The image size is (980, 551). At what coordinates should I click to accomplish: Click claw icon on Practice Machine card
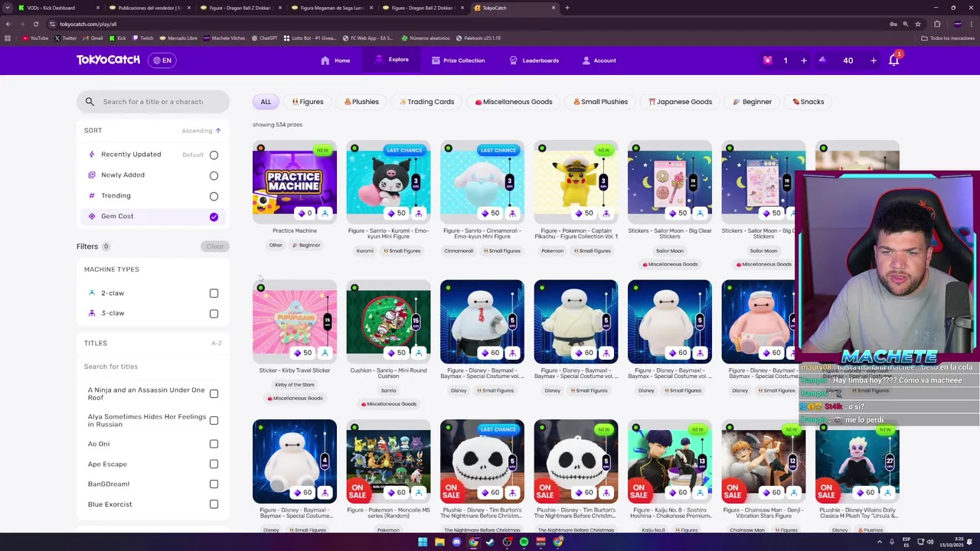pos(325,214)
